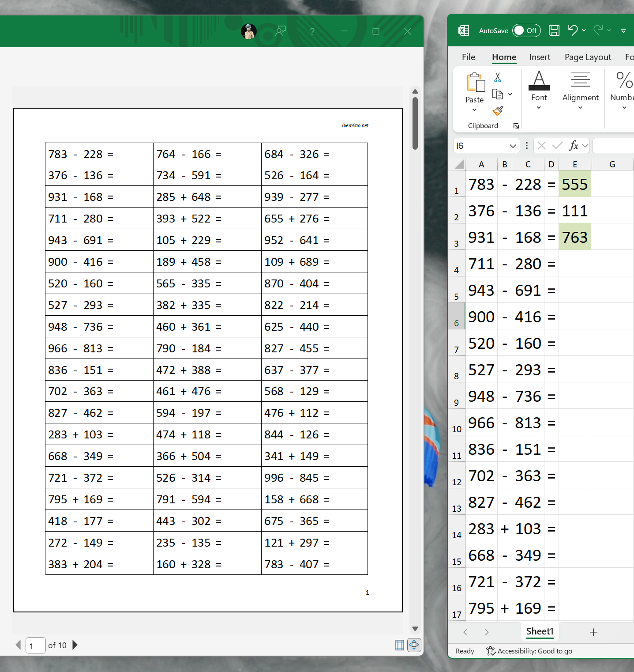Go to next page in print preview
The height and width of the screenshot is (672, 634).
75,645
